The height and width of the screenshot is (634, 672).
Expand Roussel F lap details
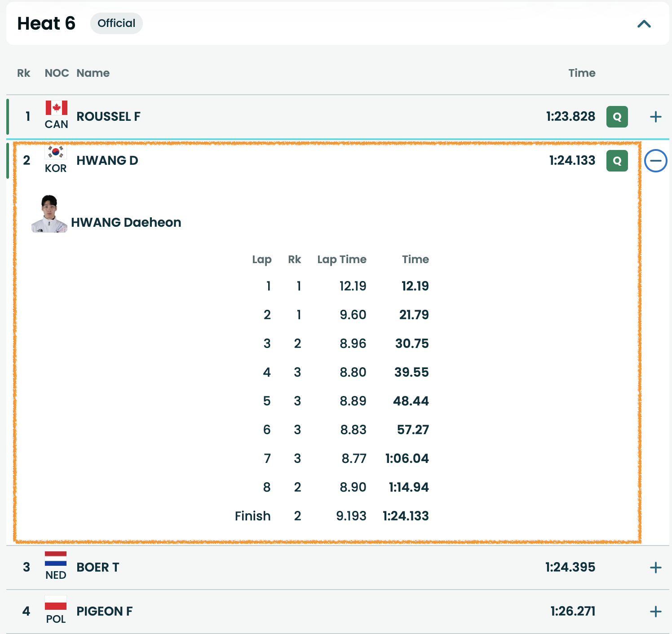point(655,117)
